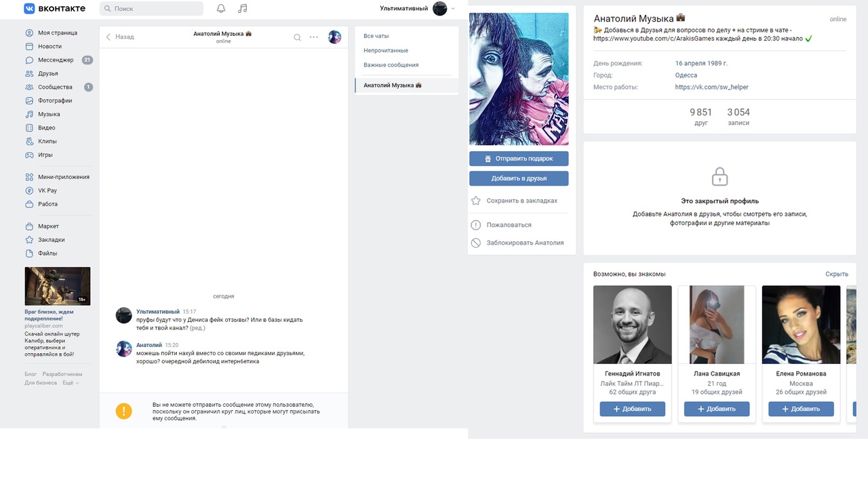Open the vk.com/sw_helper workplace link

711,87
